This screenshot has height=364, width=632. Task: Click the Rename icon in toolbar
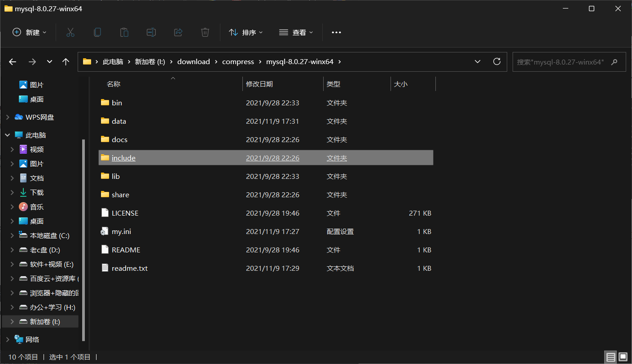151,32
